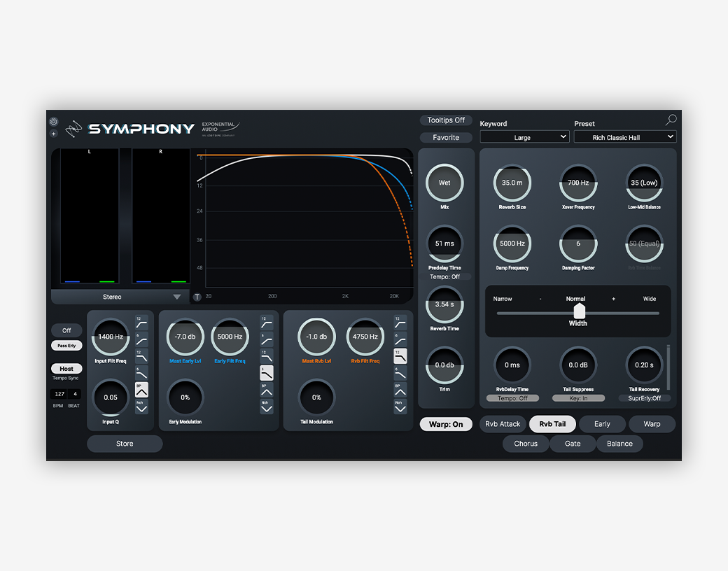Toggle Tempo: Off under RvbDelay Time
728x571 pixels.
pos(512,398)
